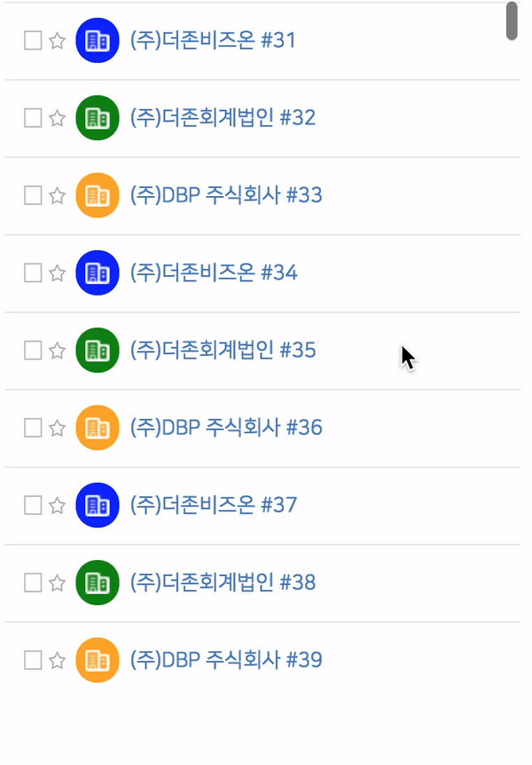Open the (주)더존비즈온 #34 link
This screenshot has width=532, height=765.
tap(214, 272)
